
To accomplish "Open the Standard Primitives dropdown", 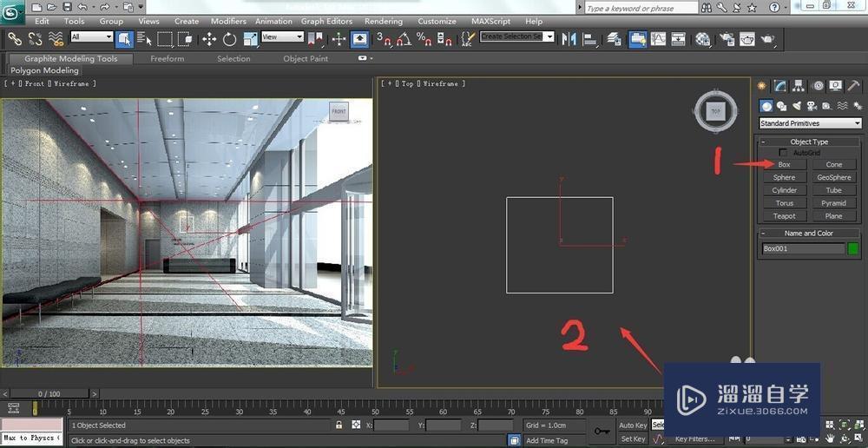I will tap(810, 123).
